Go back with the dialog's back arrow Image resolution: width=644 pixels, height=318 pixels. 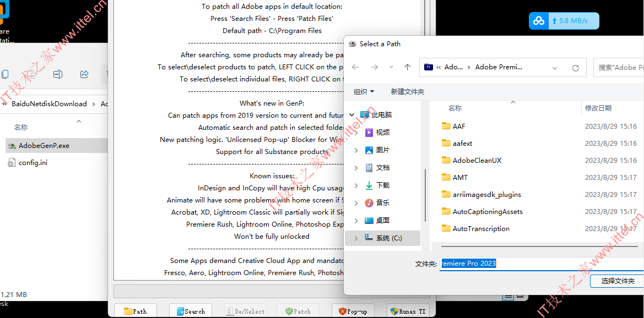click(355, 67)
